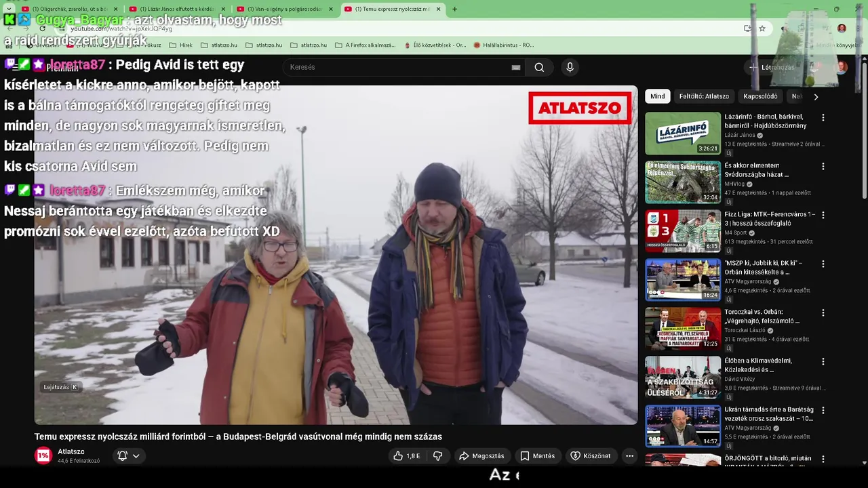Open Toroczkai vs. Orbán thumbnail
The image size is (868, 488).
click(682, 329)
